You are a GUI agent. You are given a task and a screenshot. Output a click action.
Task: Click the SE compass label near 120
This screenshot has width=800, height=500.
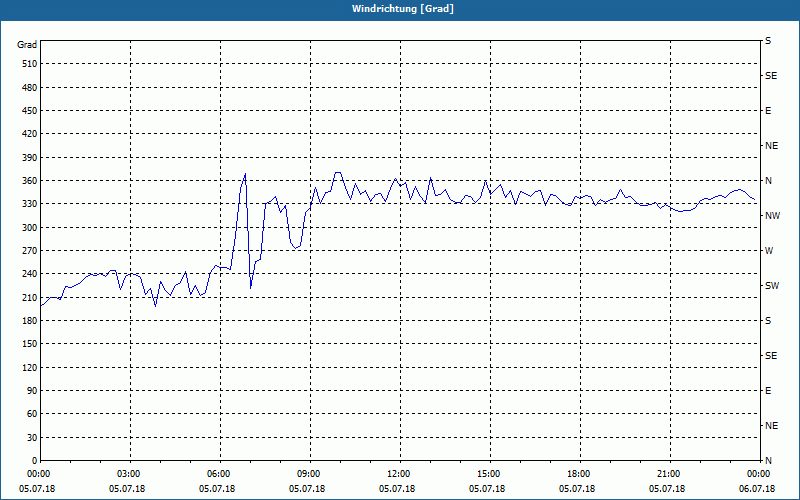coord(771,356)
